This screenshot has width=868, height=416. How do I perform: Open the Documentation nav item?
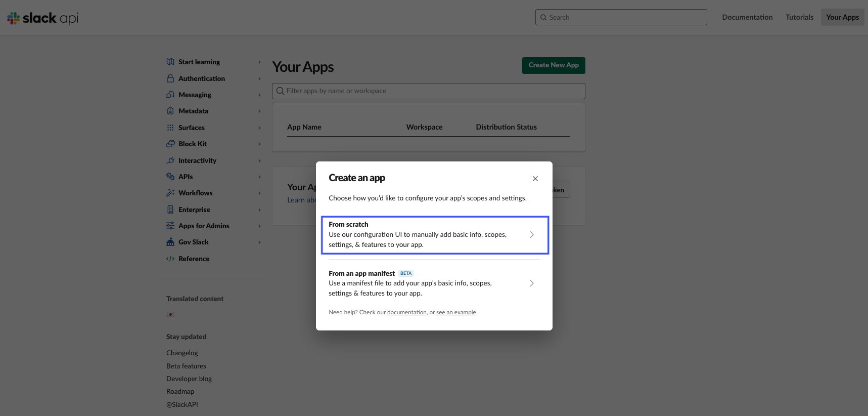pos(747,17)
